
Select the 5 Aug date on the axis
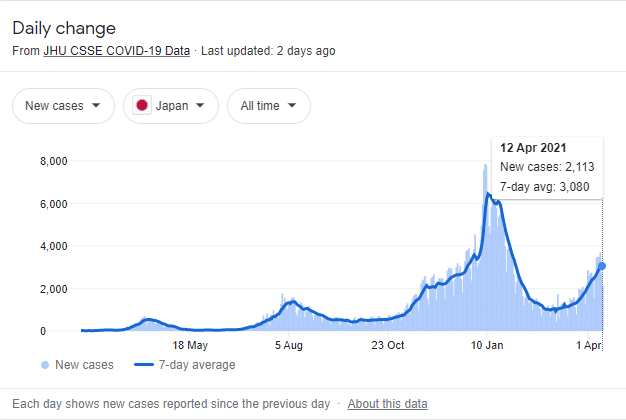click(x=288, y=345)
